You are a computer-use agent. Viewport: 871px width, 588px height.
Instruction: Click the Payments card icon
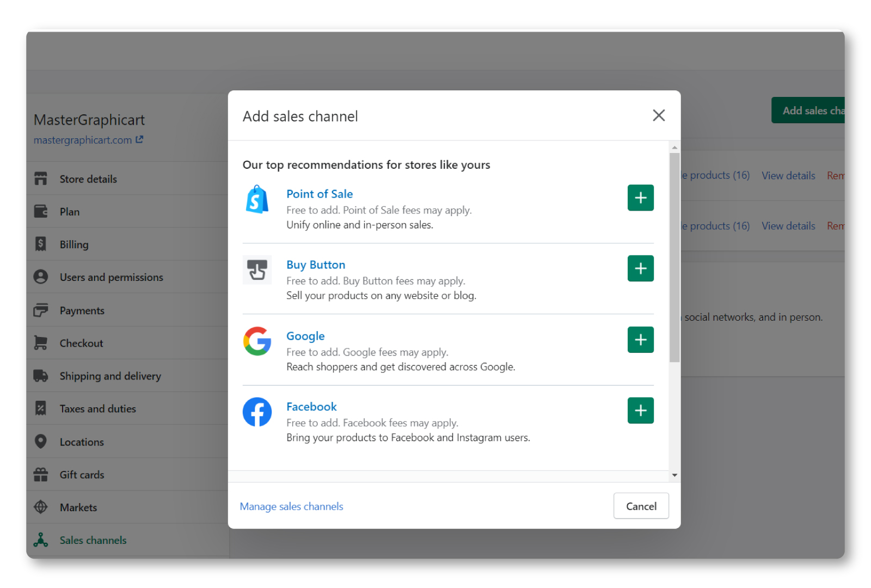coord(41,310)
